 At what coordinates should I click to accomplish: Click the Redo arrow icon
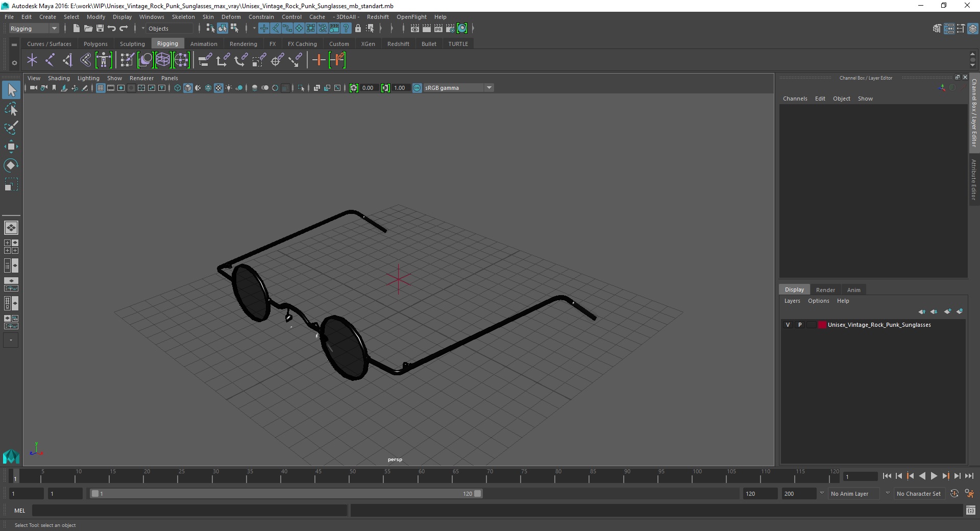tap(124, 29)
